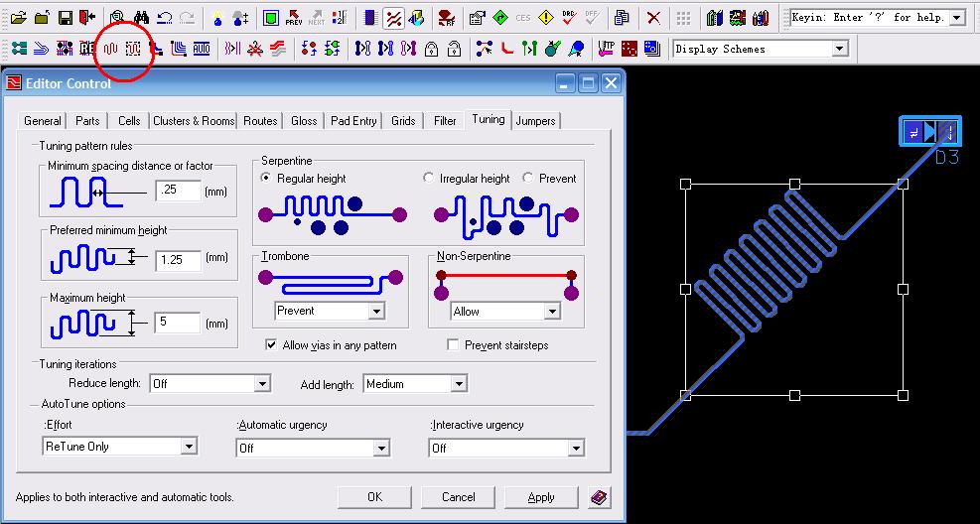Switch to the Pad Entry tab
Image resolution: width=980 pixels, height=524 pixels.
click(353, 121)
